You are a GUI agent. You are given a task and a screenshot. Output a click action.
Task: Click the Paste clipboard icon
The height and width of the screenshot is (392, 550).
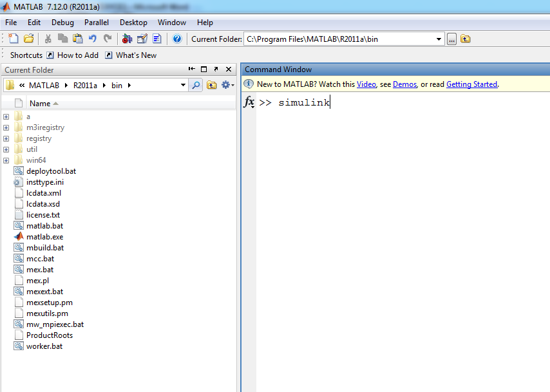click(77, 39)
